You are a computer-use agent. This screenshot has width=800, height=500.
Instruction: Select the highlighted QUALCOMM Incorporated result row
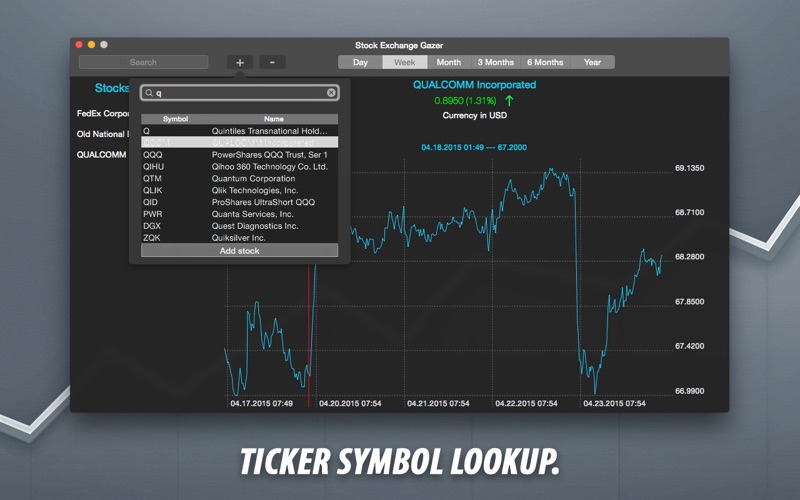point(239,142)
